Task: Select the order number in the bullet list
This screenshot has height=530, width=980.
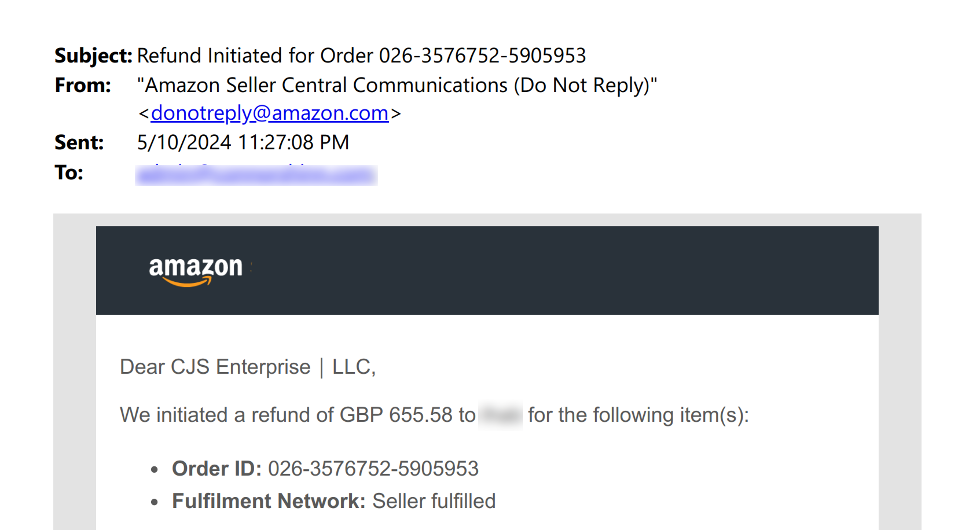Action: [373, 468]
